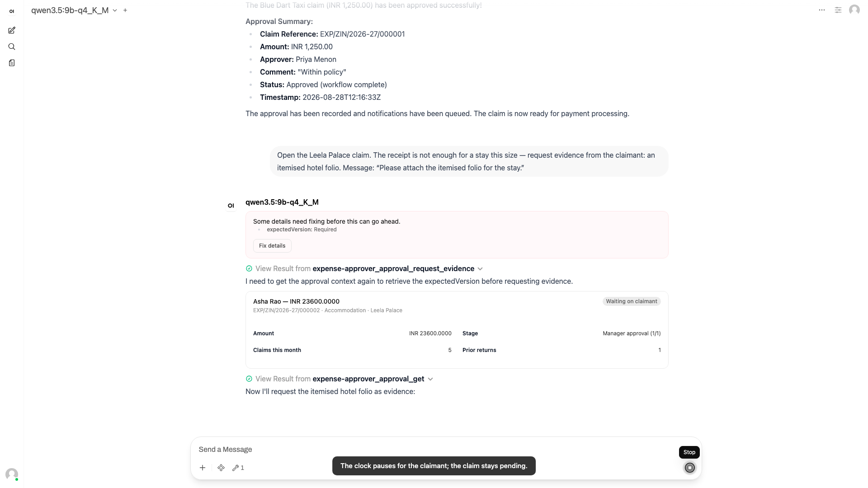Screen dimensions: 868x488
Task: Click the plus attachment button in input
Action: [x=203, y=468]
